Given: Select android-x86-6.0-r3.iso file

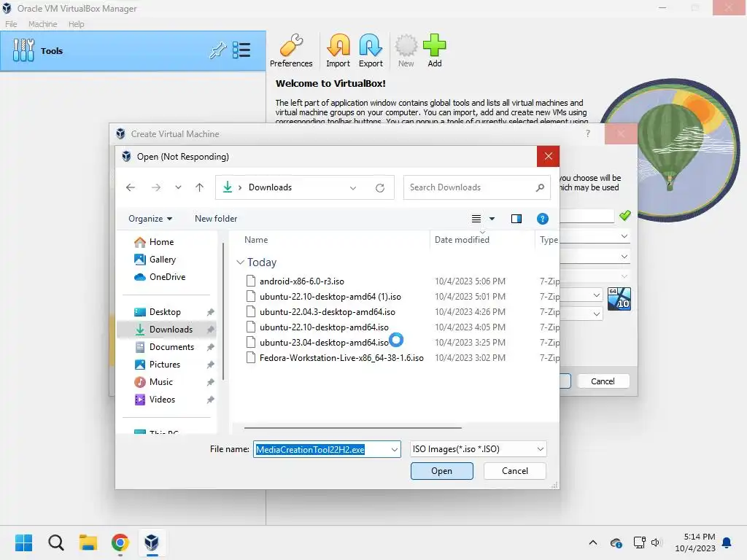Looking at the screenshot, I should [301, 281].
